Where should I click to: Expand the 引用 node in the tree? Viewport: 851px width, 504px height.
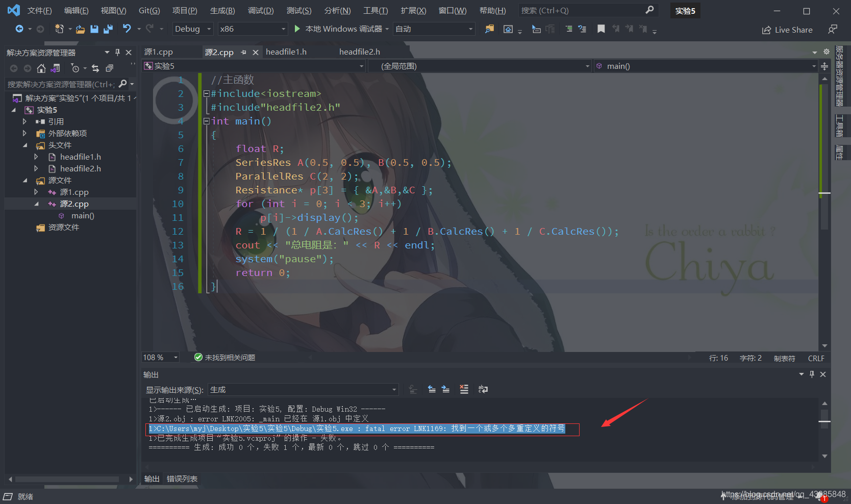coord(24,122)
